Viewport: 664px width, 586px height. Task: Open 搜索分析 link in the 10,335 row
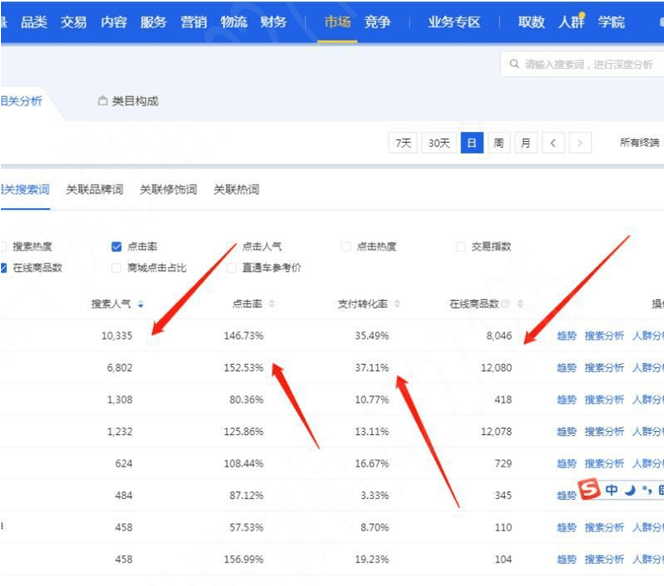coord(604,336)
